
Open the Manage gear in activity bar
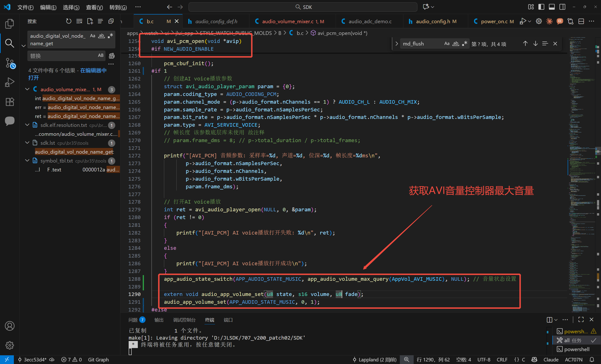(x=10, y=345)
